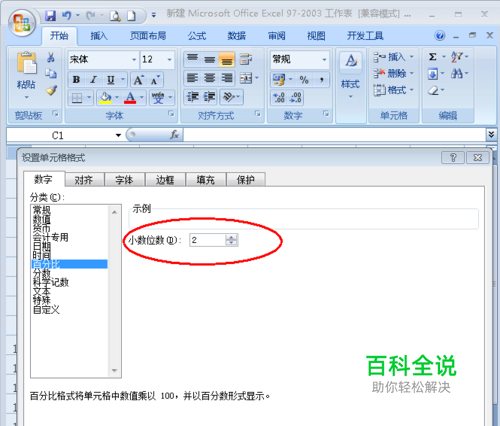
Task: Open Excel help with the question mark icon
Action: [440, 35]
